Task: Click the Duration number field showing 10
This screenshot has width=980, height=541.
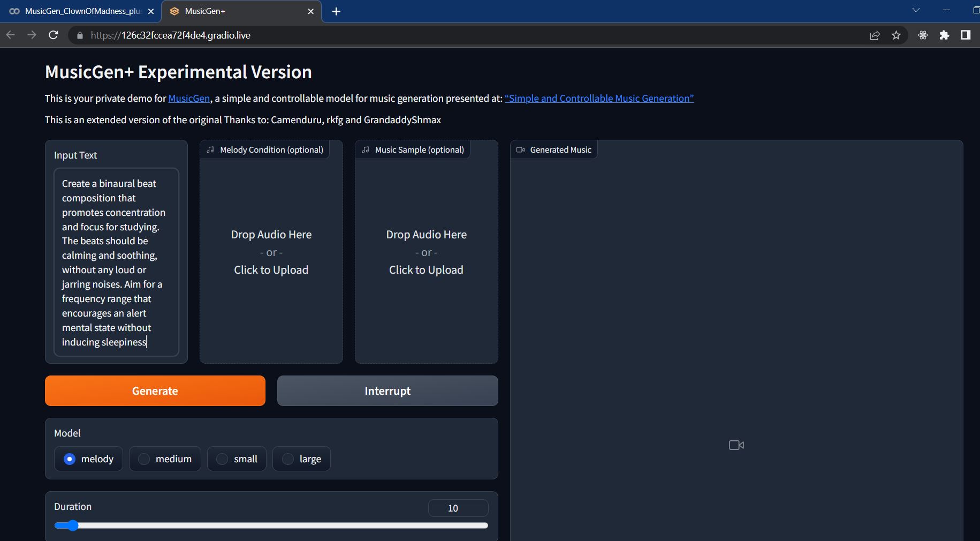Action: tap(458, 508)
